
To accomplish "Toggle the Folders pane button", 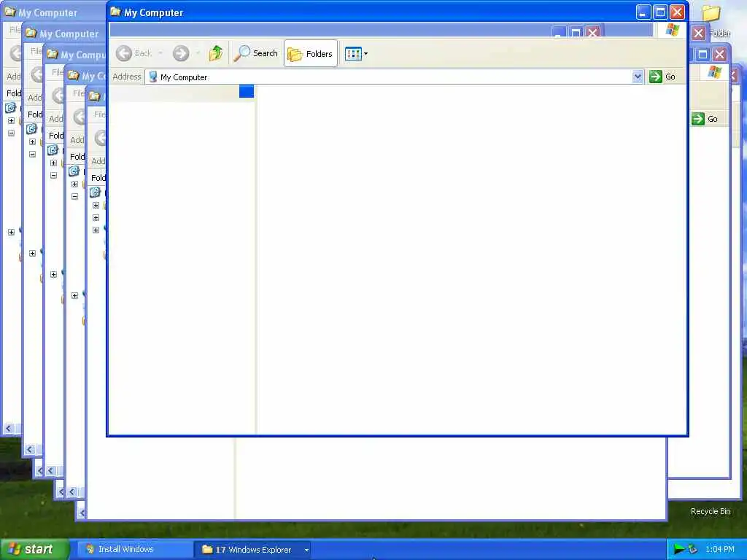I will pyautogui.click(x=311, y=53).
